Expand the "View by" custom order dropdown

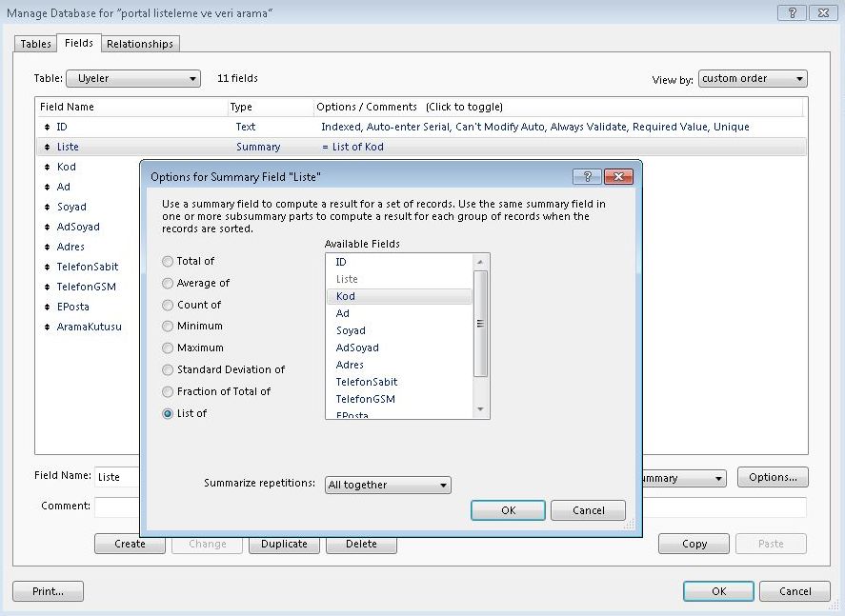[x=753, y=79]
